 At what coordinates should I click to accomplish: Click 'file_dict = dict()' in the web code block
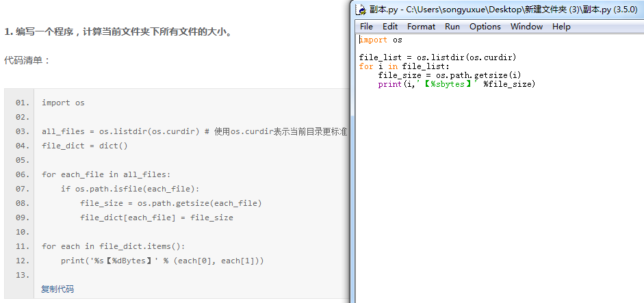pyautogui.click(x=85, y=146)
